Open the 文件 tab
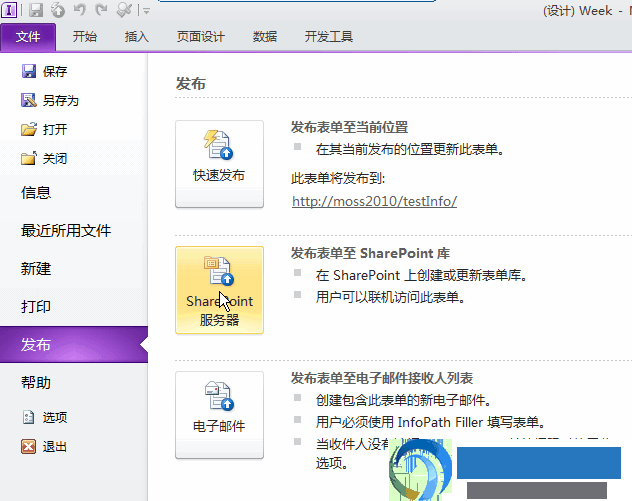The width and height of the screenshot is (632, 501). pos(28,37)
